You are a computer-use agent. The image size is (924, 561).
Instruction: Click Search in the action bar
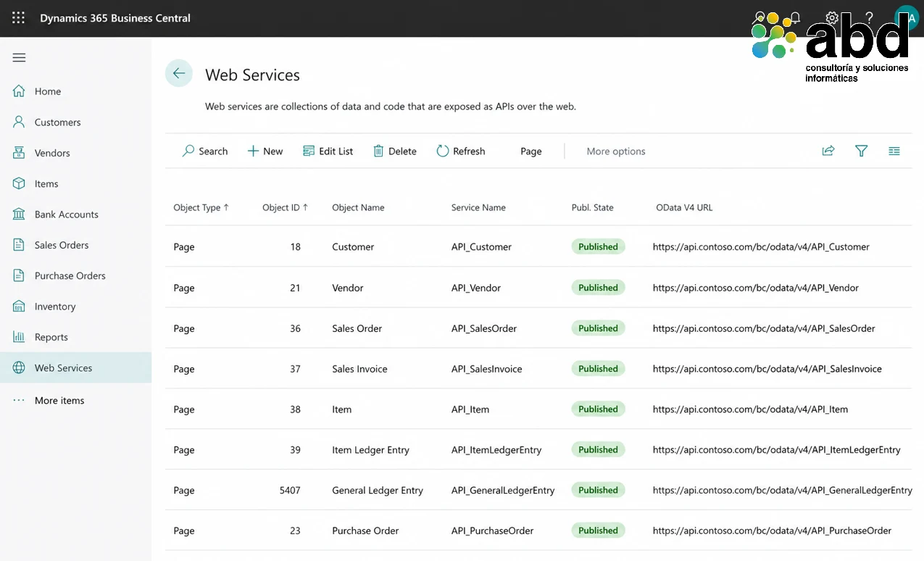coord(205,151)
